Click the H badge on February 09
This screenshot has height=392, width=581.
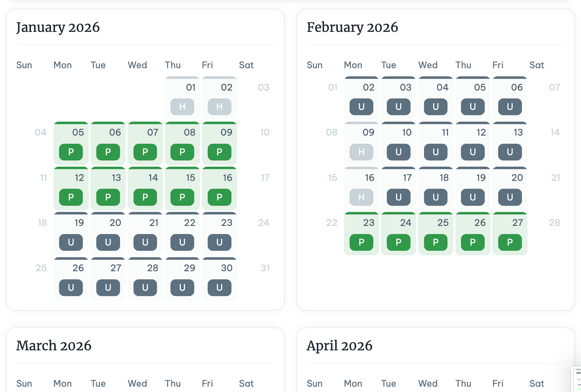point(361,152)
